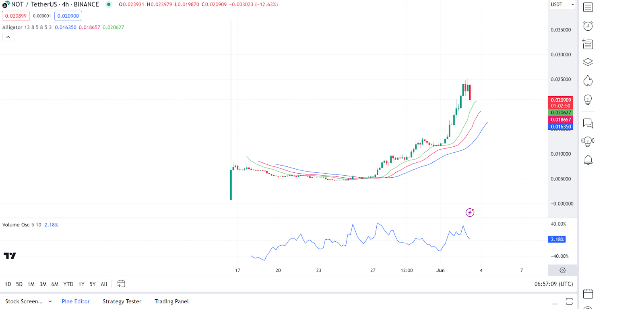Open the USDT currency dropdown
The height and width of the screenshot is (309, 644).
point(562,4)
